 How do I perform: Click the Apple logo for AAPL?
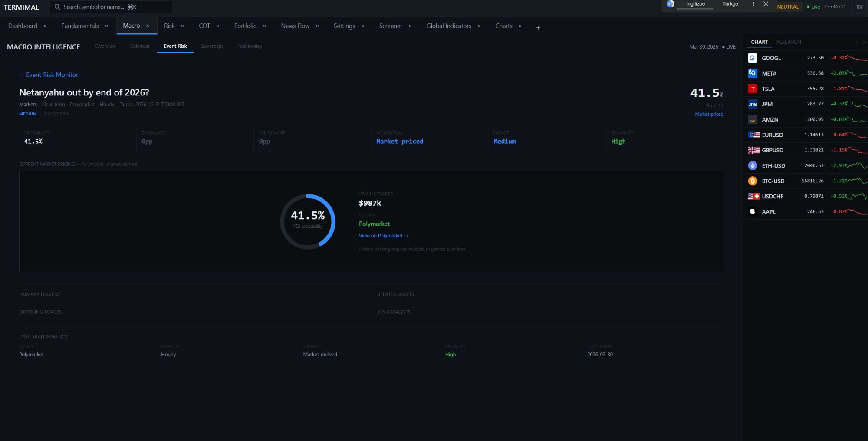753,211
